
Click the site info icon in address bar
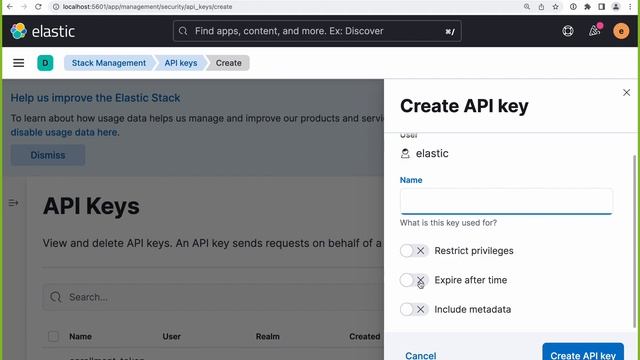[56, 7]
